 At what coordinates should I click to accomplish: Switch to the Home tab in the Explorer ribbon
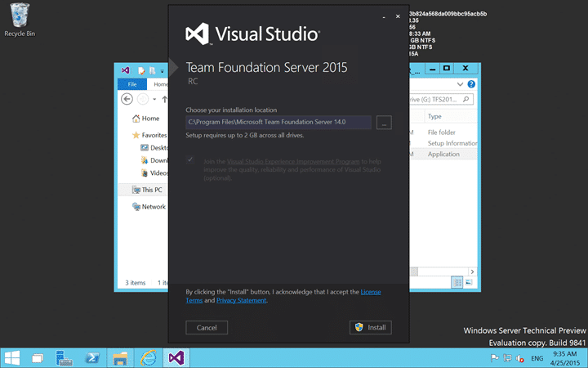tap(160, 84)
